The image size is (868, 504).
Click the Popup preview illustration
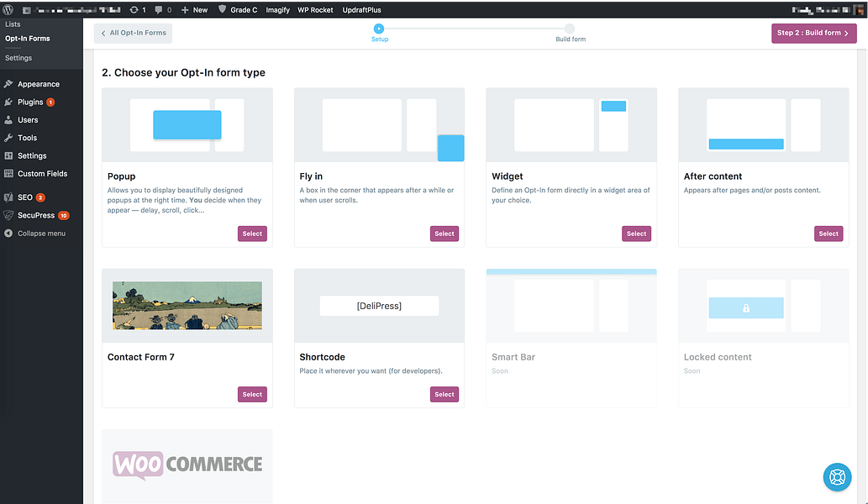coord(187,125)
